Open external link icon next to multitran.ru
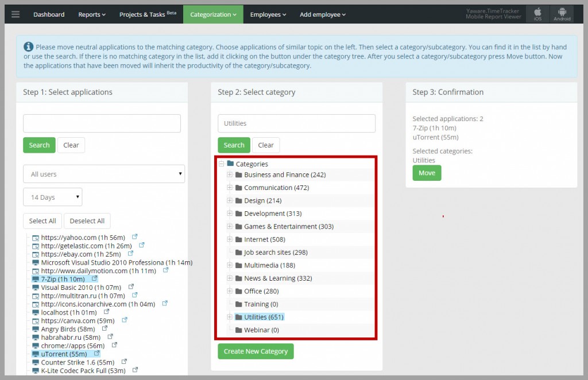 tap(134, 295)
